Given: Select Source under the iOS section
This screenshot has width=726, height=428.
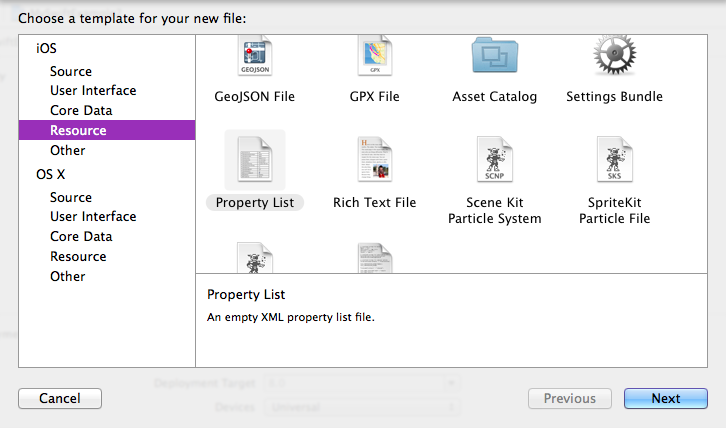Looking at the screenshot, I should 71,71.
